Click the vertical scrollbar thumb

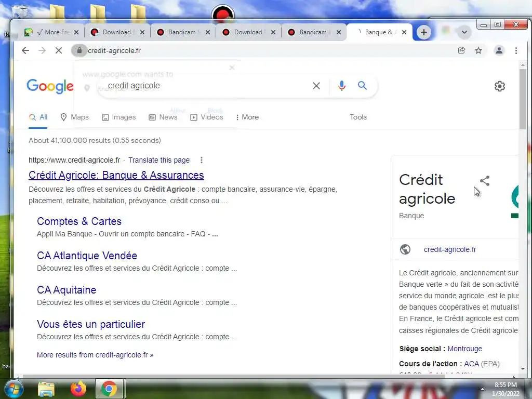tap(523, 98)
